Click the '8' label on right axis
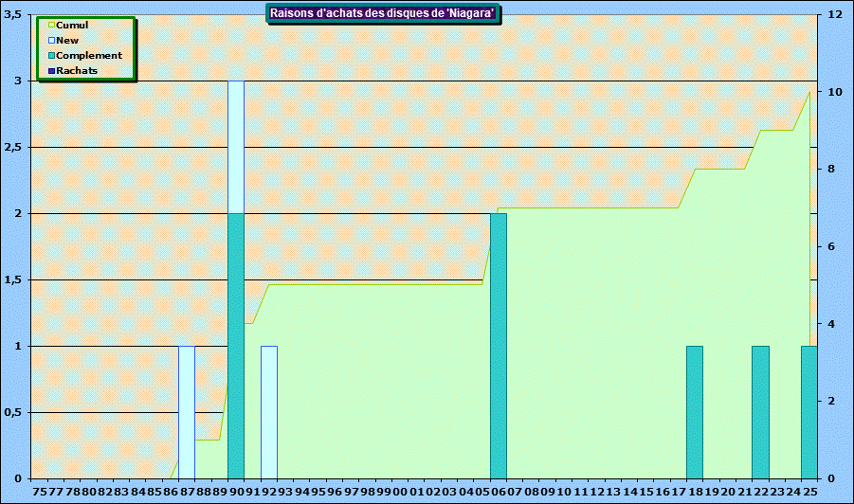The image size is (854, 504). (x=831, y=170)
